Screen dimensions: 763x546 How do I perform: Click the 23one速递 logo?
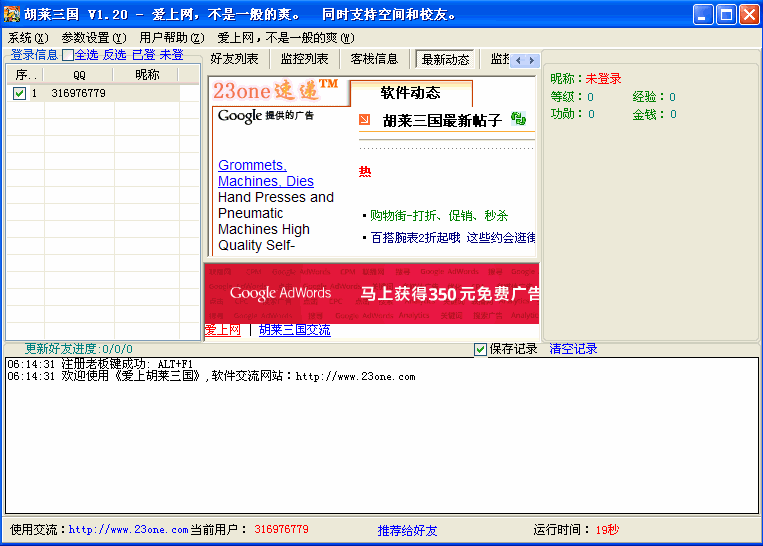point(275,91)
